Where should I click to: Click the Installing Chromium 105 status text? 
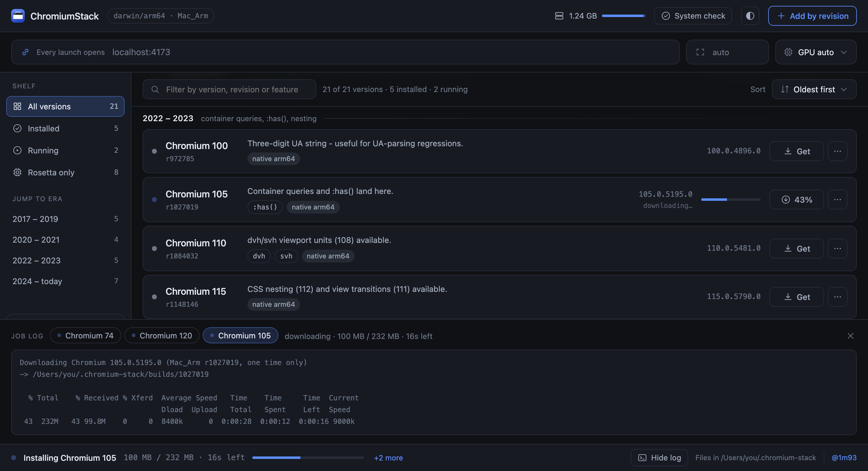tap(70, 458)
